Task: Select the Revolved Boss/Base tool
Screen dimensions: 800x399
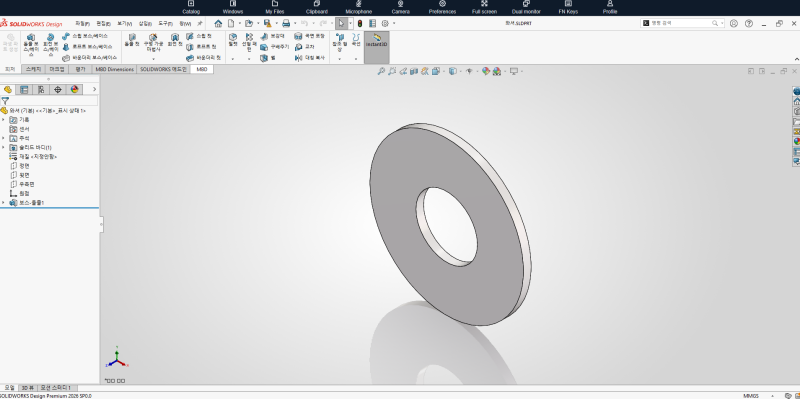Action: pos(51,45)
